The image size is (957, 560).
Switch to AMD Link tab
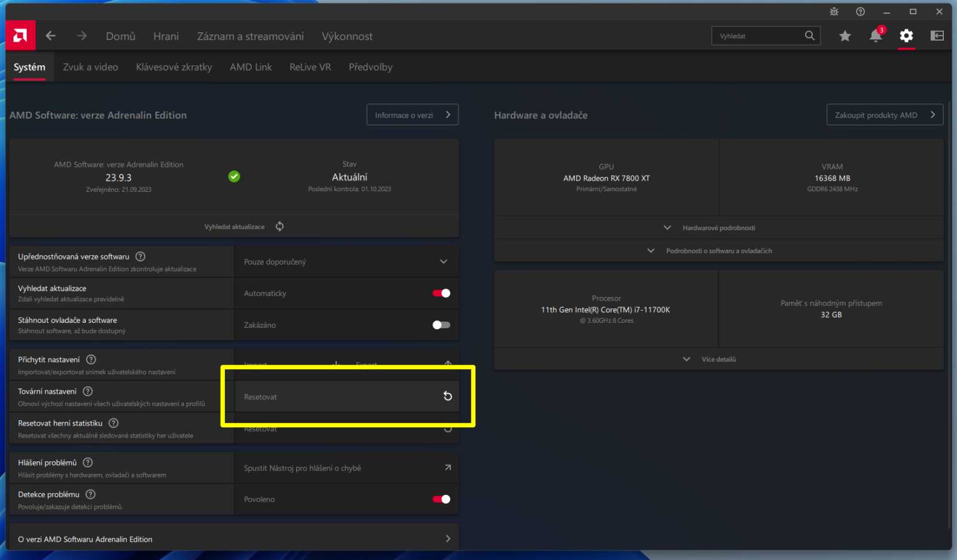click(x=251, y=67)
